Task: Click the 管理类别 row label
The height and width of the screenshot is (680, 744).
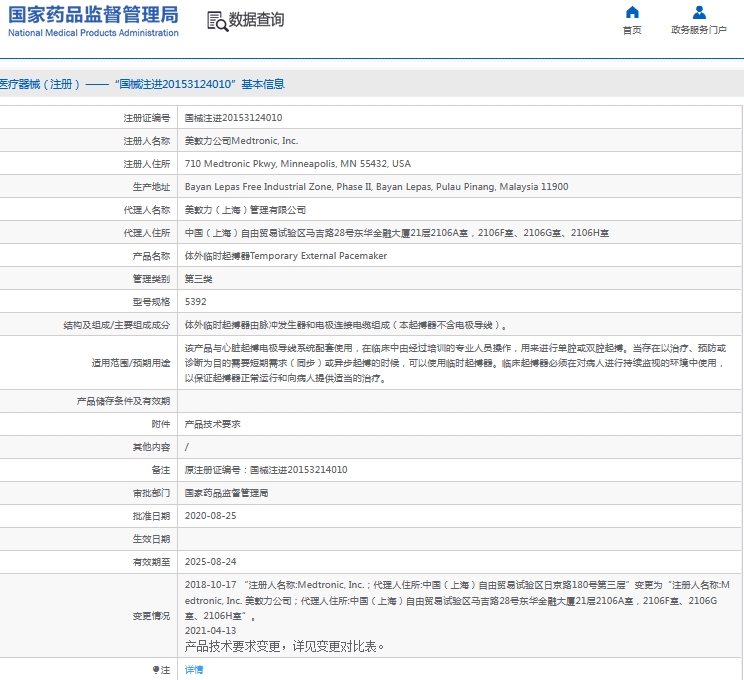Action: pyautogui.click(x=151, y=279)
